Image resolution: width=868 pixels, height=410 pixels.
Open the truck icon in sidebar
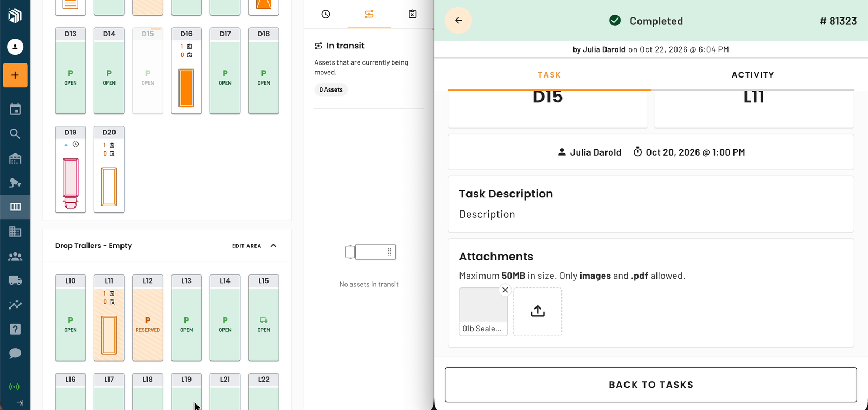pyautogui.click(x=15, y=280)
